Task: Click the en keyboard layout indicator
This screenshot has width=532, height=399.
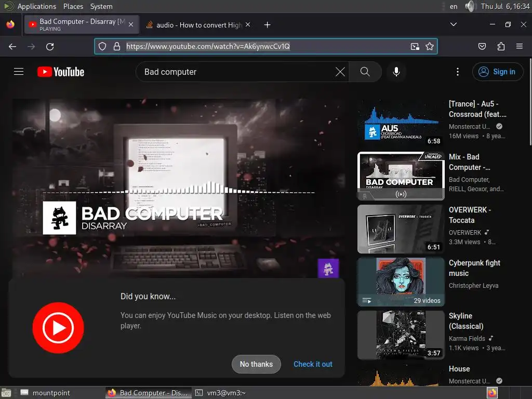Action: click(x=454, y=6)
